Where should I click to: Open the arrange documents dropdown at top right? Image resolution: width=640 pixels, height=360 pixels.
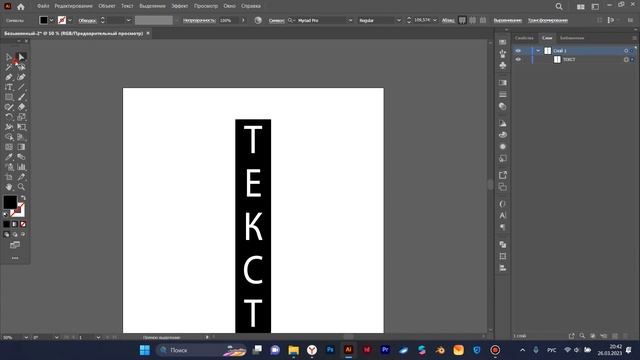[580, 7]
